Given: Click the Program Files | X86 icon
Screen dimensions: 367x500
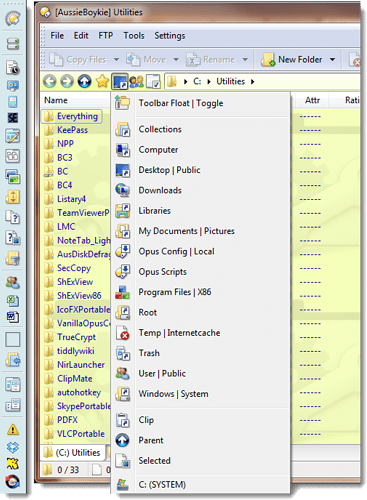Looking at the screenshot, I should pyautogui.click(x=122, y=292).
